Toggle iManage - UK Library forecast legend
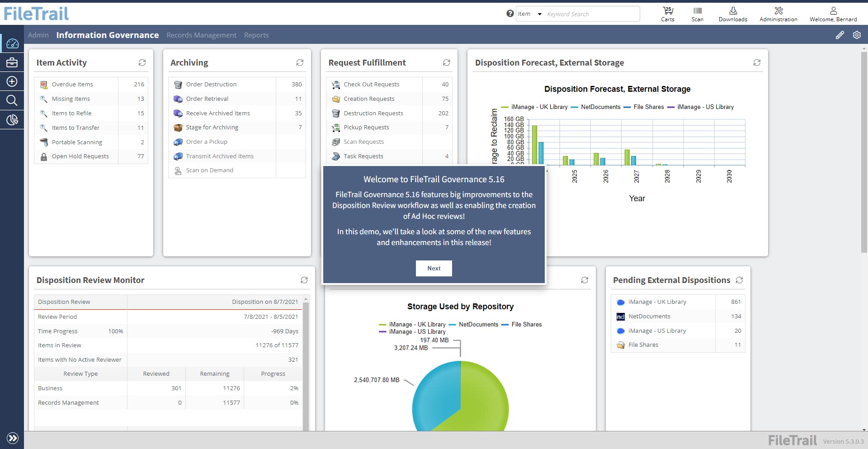868x449 pixels. pyautogui.click(x=534, y=107)
